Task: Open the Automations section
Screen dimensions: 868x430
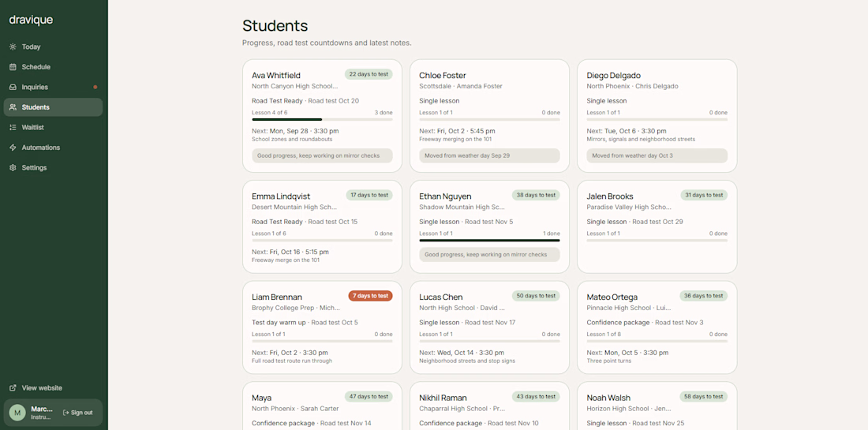Action: (53, 148)
